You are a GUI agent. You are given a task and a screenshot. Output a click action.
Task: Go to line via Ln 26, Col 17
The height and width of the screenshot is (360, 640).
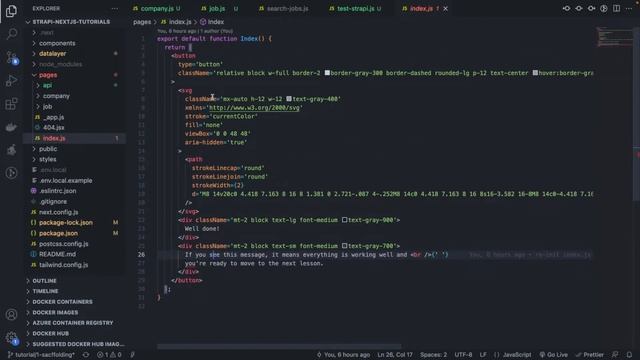click(395, 355)
